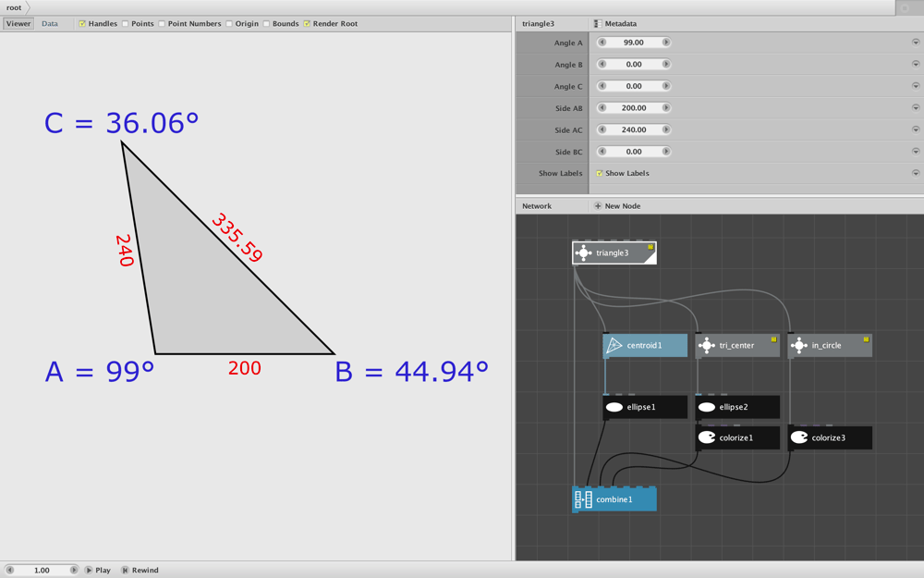924x578 pixels.
Task: Open the Angle B parameter dropdown arrow
Action: tap(916, 65)
